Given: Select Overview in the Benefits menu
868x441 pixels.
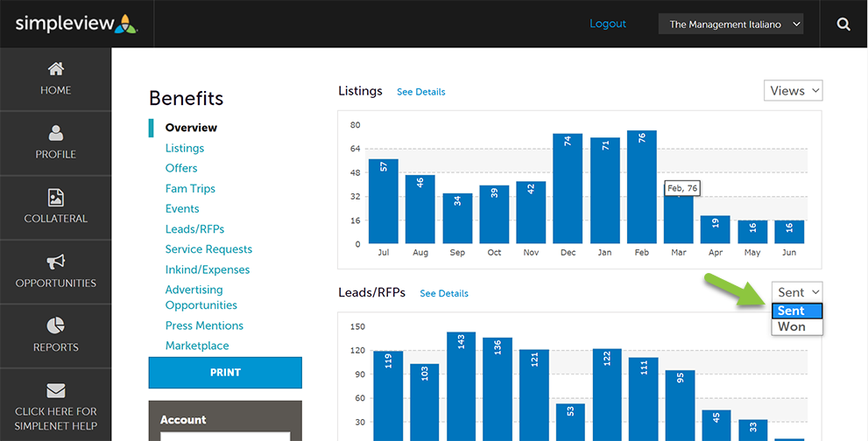Looking at the screenshot, I should click(x=192, y=128).
